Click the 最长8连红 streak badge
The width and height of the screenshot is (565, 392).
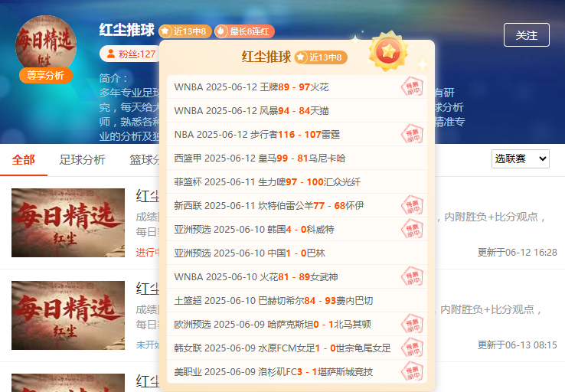245,31
